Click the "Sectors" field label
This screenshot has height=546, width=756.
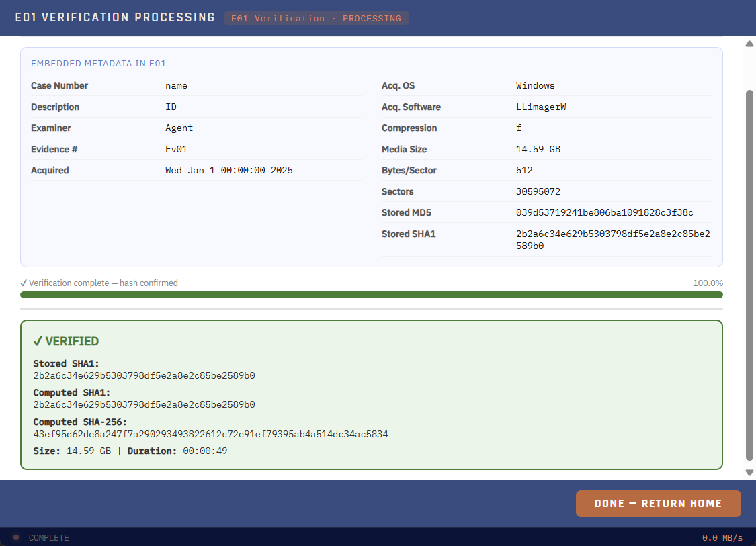tap(398, 192)
